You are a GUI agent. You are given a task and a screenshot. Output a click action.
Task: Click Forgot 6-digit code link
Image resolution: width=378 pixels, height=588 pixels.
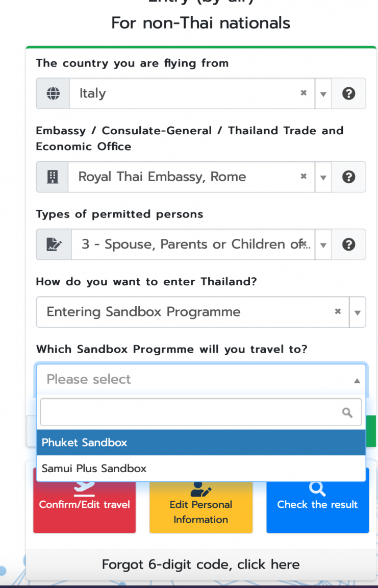point(201,565)
